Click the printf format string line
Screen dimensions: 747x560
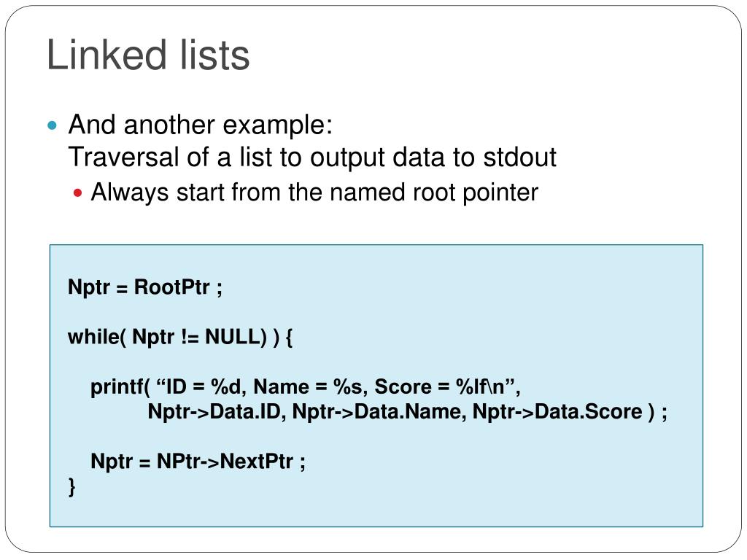(306, 386)
